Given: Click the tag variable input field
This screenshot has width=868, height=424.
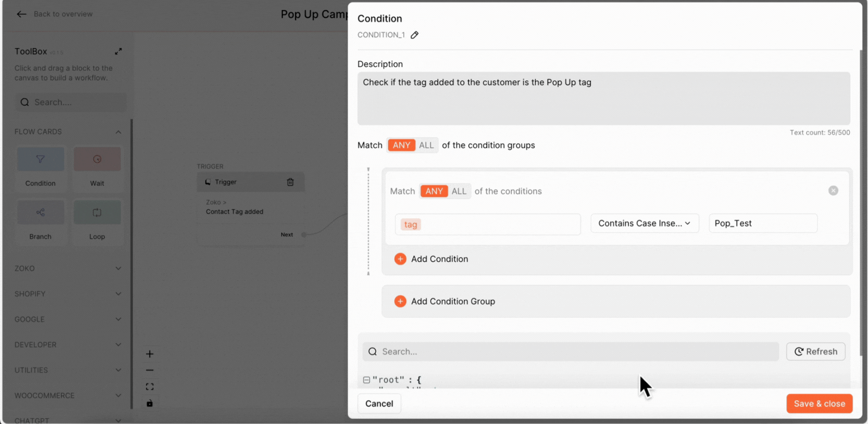Looking at the screenshot, I should point(488,224).
